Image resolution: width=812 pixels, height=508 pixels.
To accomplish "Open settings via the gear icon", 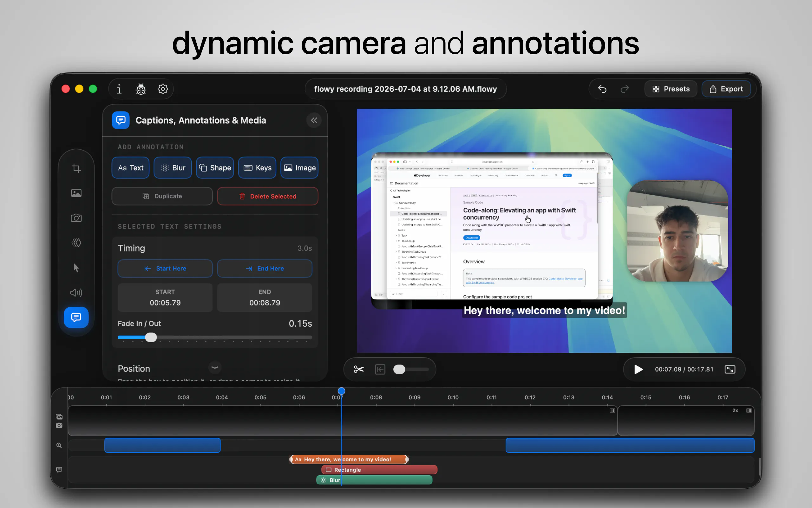I will pos(163,89).
